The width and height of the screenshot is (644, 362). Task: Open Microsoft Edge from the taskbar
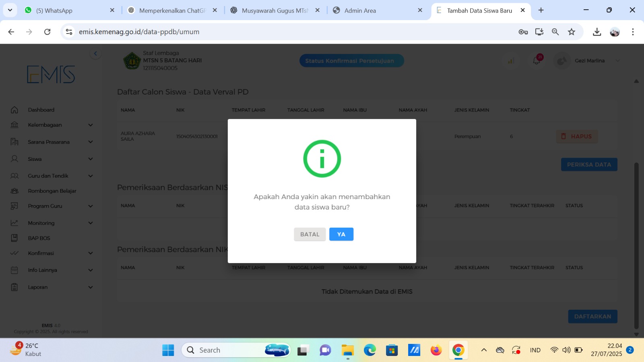(x=369, y=350)
